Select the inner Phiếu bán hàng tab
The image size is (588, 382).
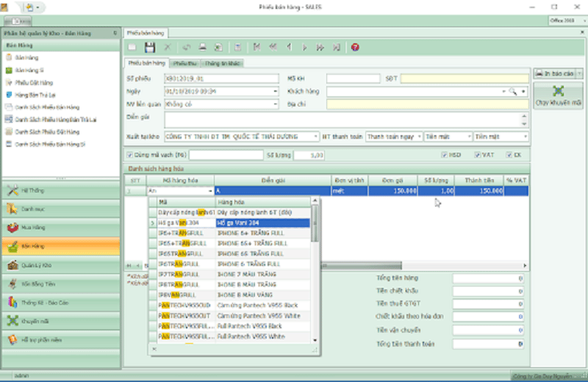pyautogui.click(x=146, y=63)
